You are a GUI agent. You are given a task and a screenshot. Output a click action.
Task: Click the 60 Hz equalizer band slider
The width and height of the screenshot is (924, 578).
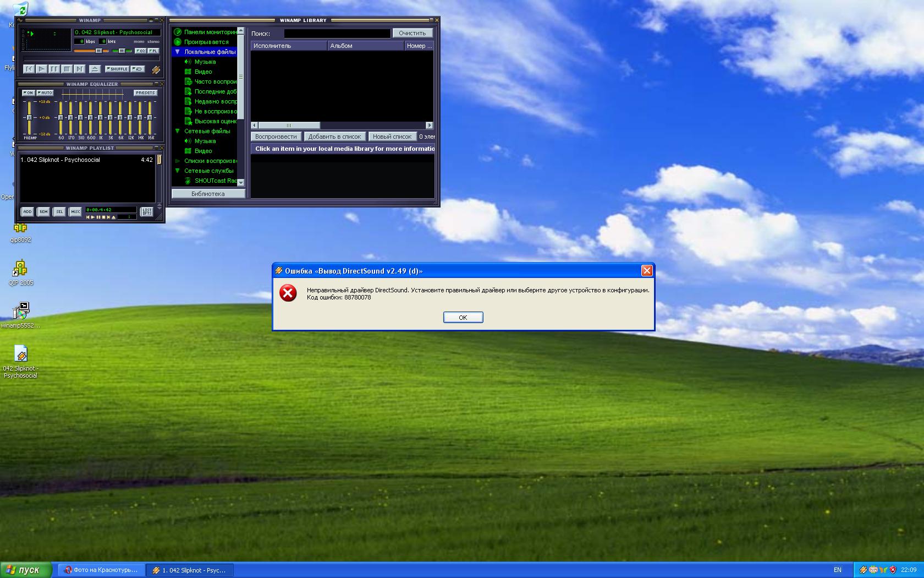click(x=61, y=118)
